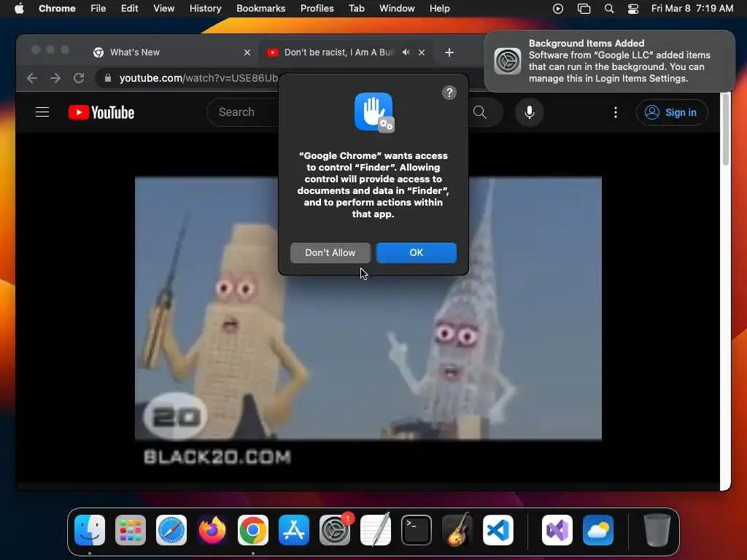Start voice search with the microphone icon
The image size is (747, 560).
pyautogui.click(x=530, y=112)
